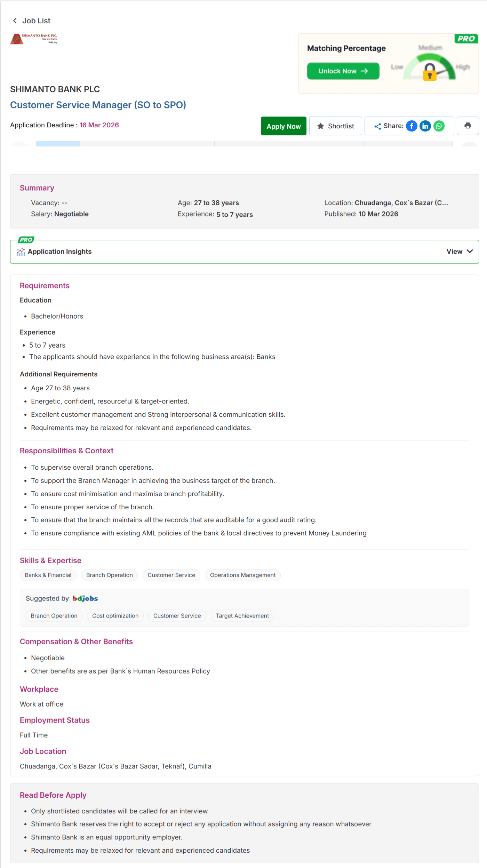Click the bdjobs logo in suggestions
The height and width of the screenshot is (868, 487).
click(85, 598)
